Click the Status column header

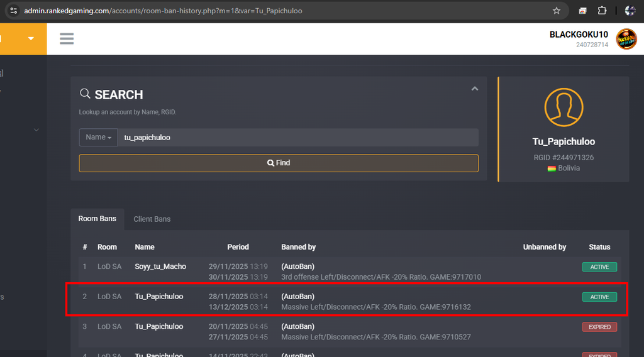coord(599,247)
